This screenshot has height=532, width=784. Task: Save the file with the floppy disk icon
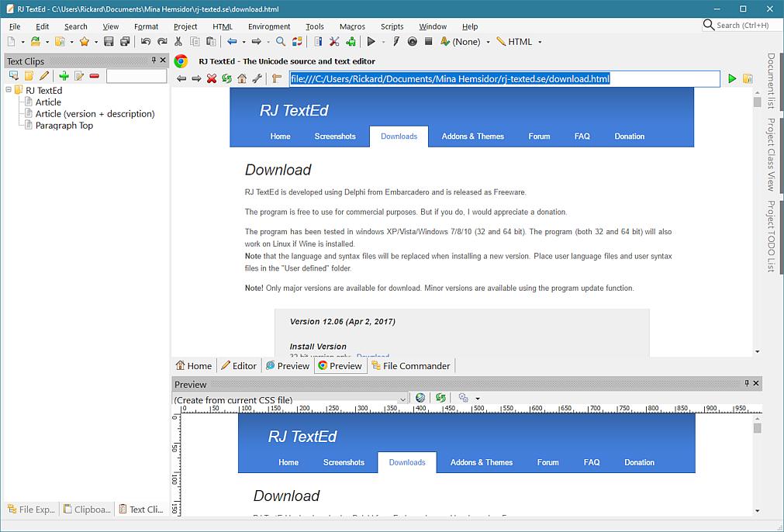click(x=109, y=42)
